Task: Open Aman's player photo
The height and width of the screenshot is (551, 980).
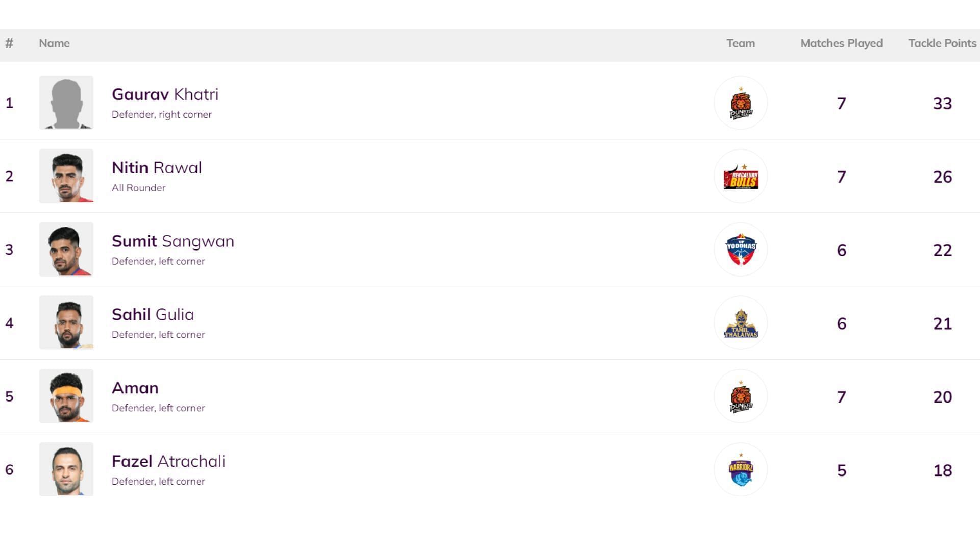Action: pyautogui.click(x=66, y=396)
